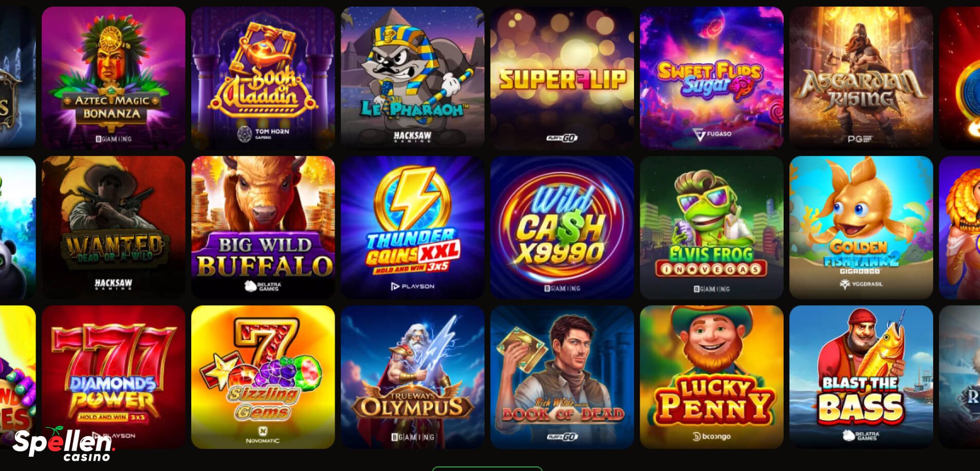
Task: Open the Asgardian Rising game tile
Action: (861, 78)
